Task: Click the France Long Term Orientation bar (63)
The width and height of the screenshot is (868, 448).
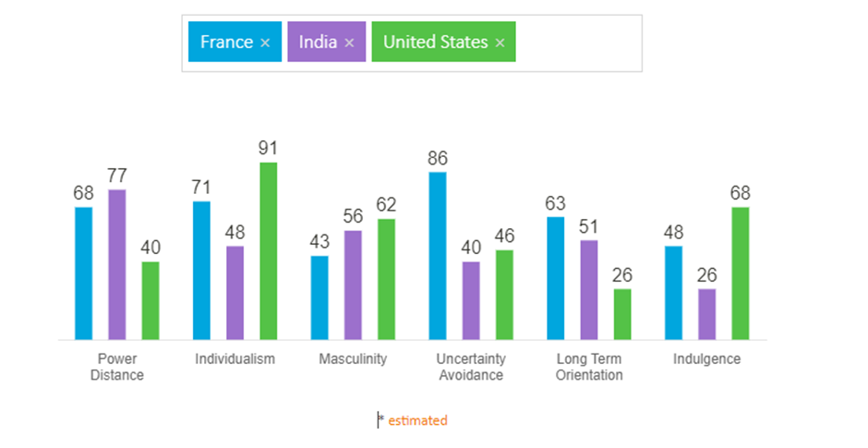Action: pyautogui.click(x=556, y=277)
